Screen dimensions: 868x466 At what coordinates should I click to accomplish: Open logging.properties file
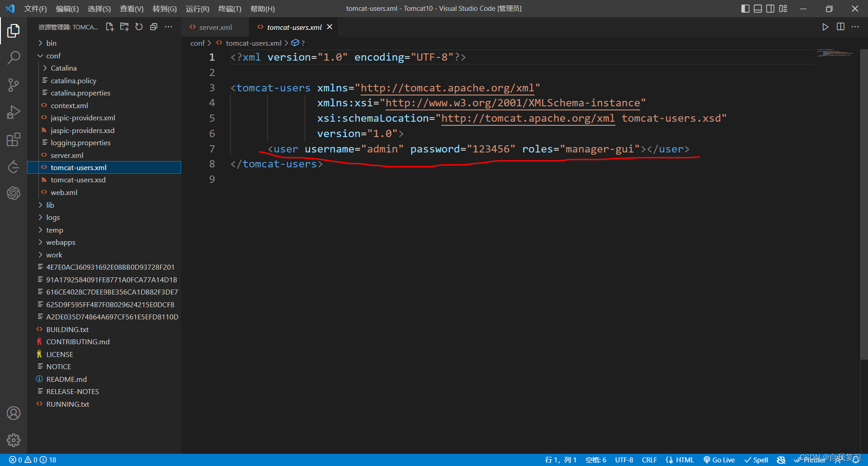tap(104, 143)
